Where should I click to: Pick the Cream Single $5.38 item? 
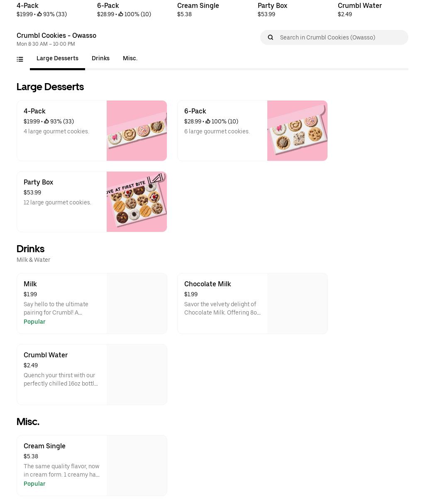click(92, 465)
